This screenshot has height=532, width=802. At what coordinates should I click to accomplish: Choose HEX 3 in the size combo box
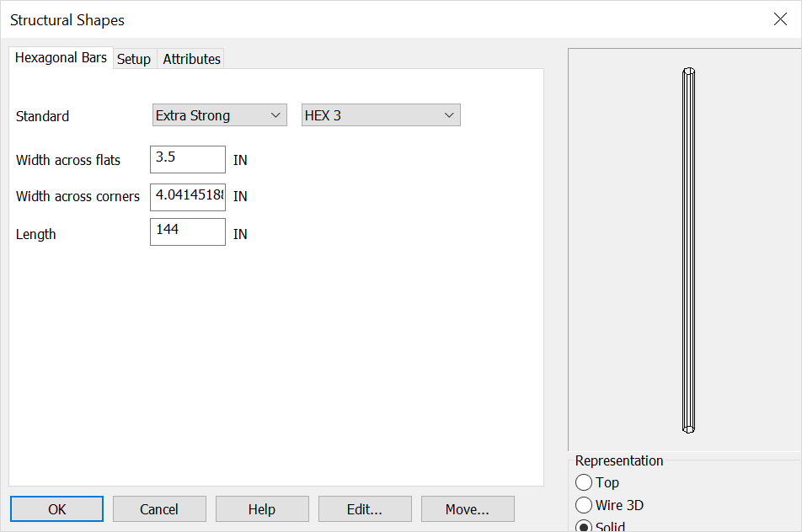coord(379,114)
